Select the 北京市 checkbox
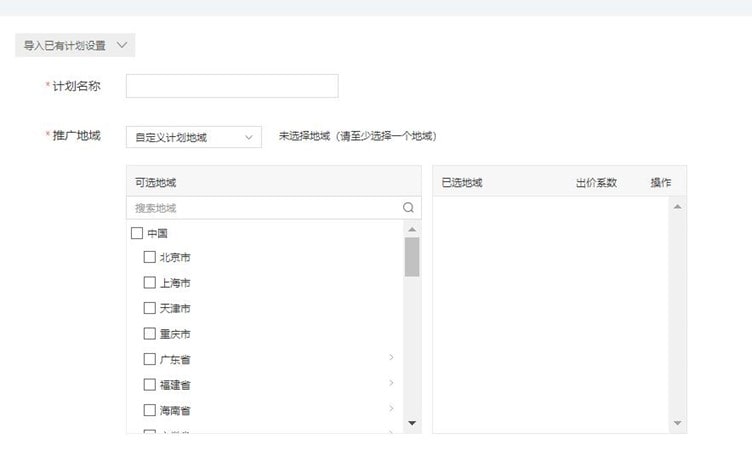Viewport: 752px width, 462px height. click(150, 257)
